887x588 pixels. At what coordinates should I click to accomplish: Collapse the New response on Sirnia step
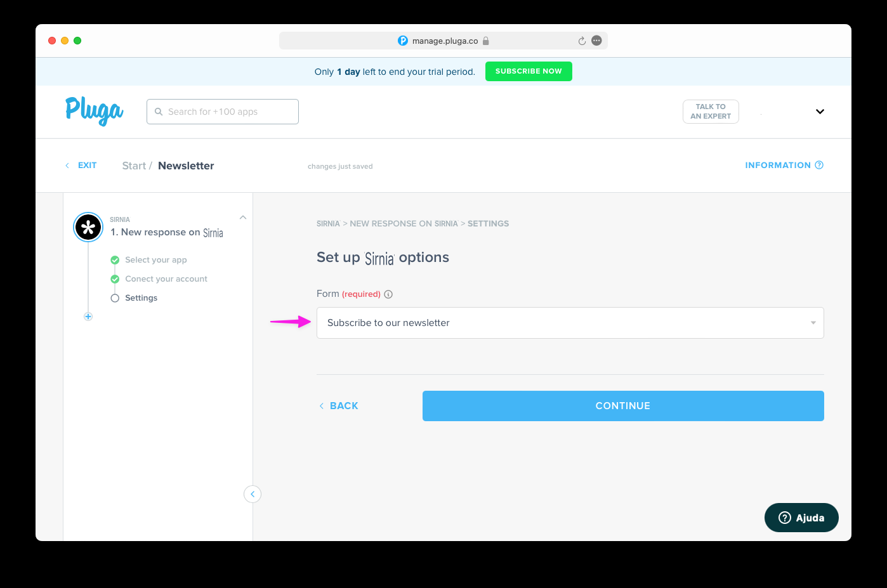tap(243, 218)
